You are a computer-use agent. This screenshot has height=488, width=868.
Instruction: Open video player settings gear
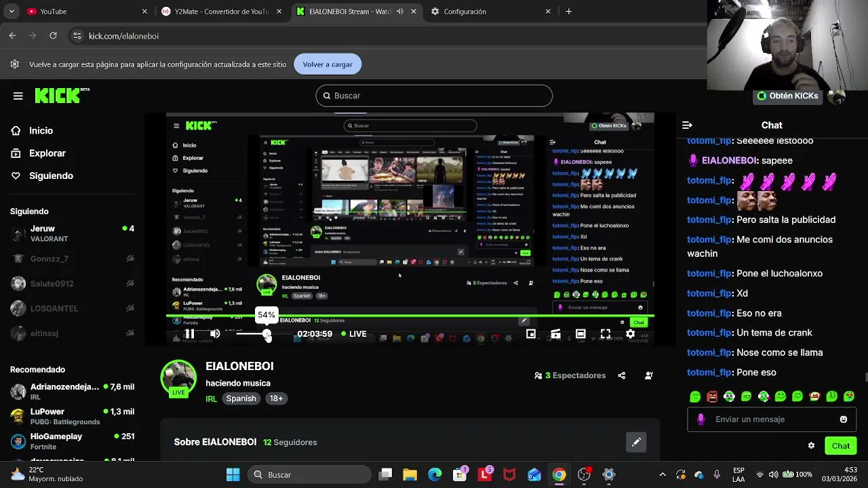click(630, 333)
